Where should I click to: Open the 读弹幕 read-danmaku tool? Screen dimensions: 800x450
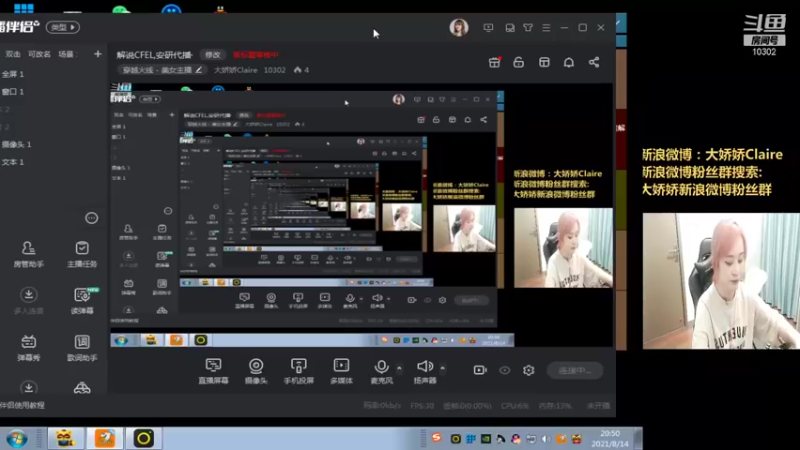[x=82, y=301]
